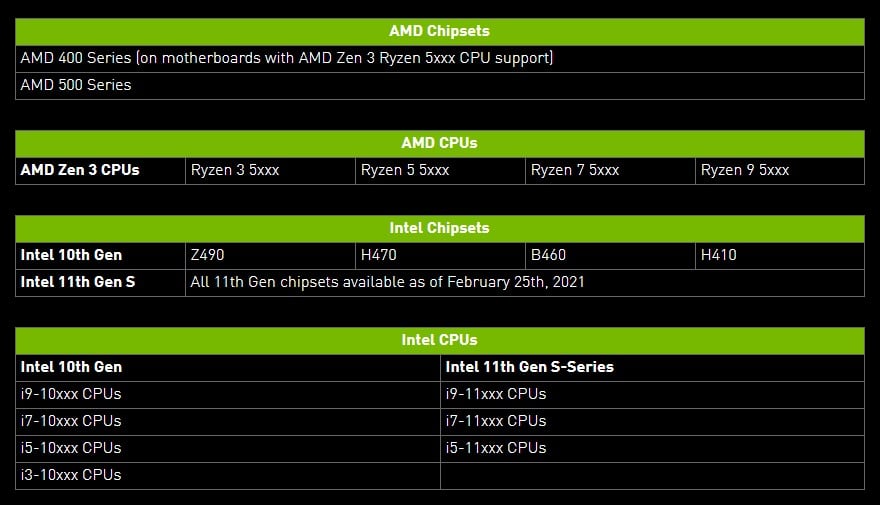
Task: Select the Ryzen 7 5xxx cell
Action: 610,171
